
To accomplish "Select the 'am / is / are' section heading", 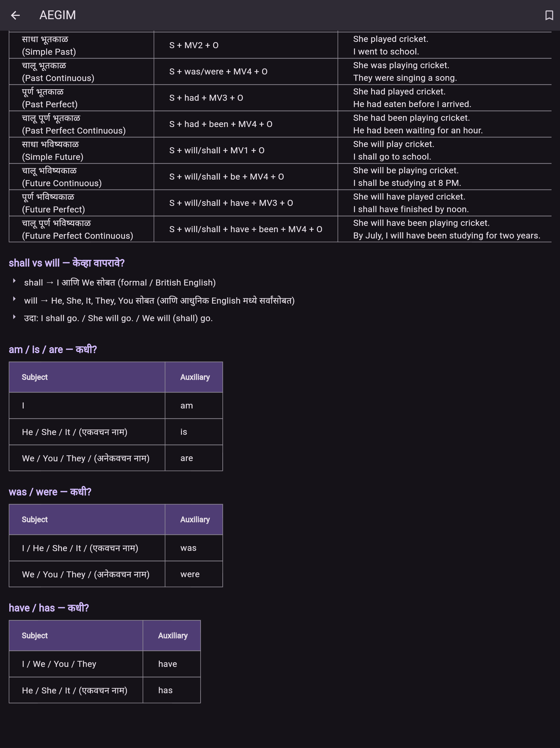I will [53, 349].
